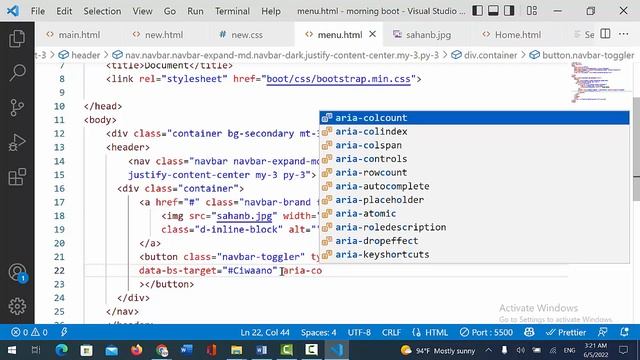Choose aria-keyshortcuts suggestion
Viewport: 640px width, 360px height.
[x=474, y=254]
